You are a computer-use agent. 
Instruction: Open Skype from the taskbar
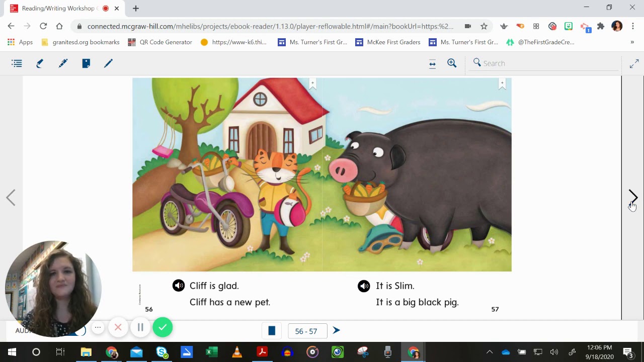tap(162, 352)
